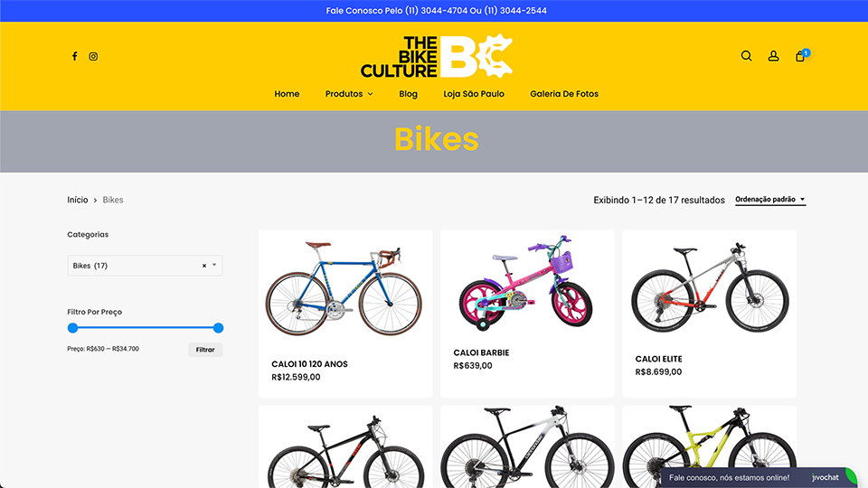The height and width of the screenshot is (488, 868).
Task: Open Loja São Paulo page
Action: (474, 94)
